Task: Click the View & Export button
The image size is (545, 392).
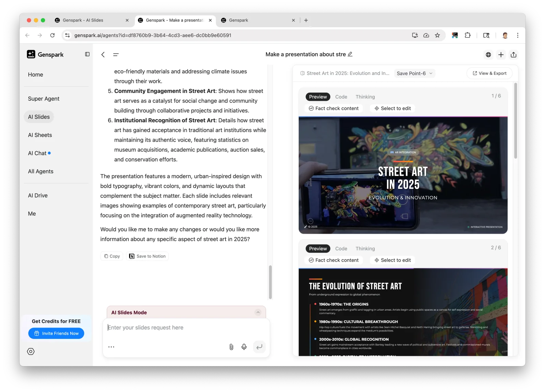Action: (x=489, y=73)
